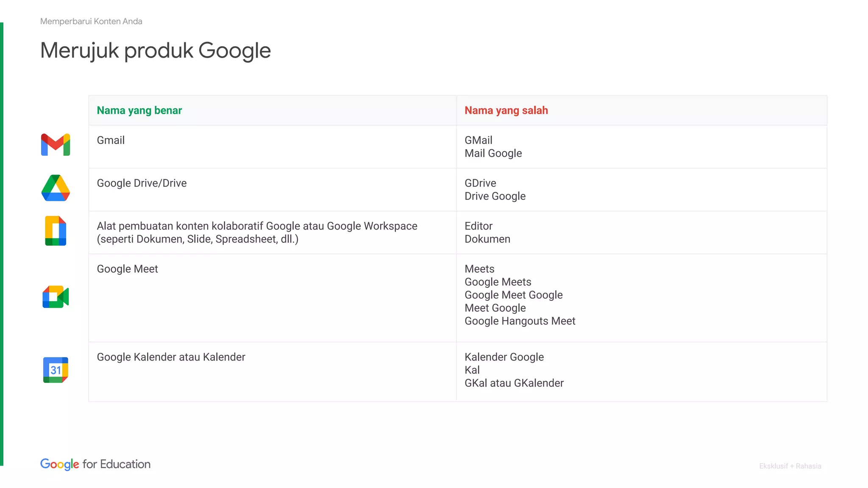Click the Google Drive triangle icon
This screenshot has width=868, height=488.
[56, 188]
